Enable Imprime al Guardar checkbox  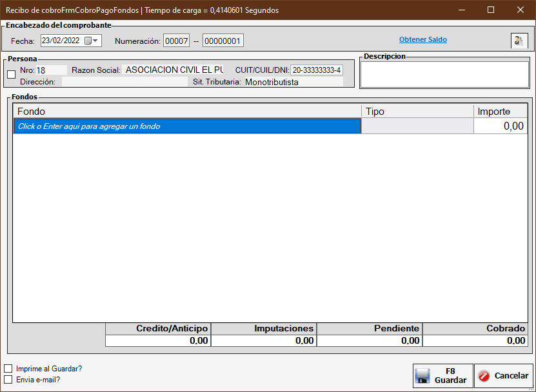[x=8, y=369]
